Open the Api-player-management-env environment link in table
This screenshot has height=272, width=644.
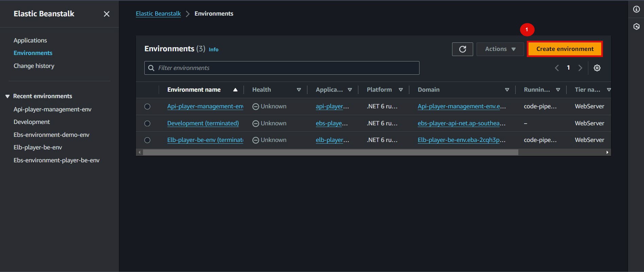(205, 106)
